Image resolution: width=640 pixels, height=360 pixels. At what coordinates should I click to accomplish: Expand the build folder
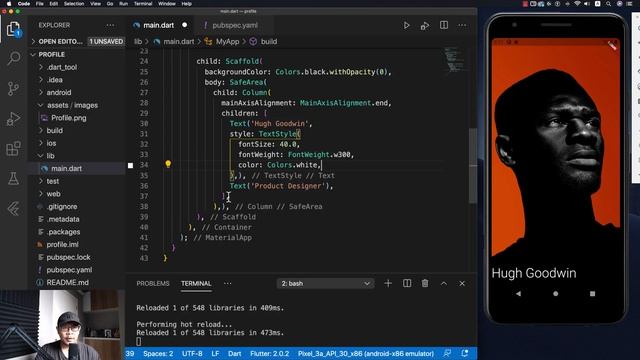(x=54, y=131)
